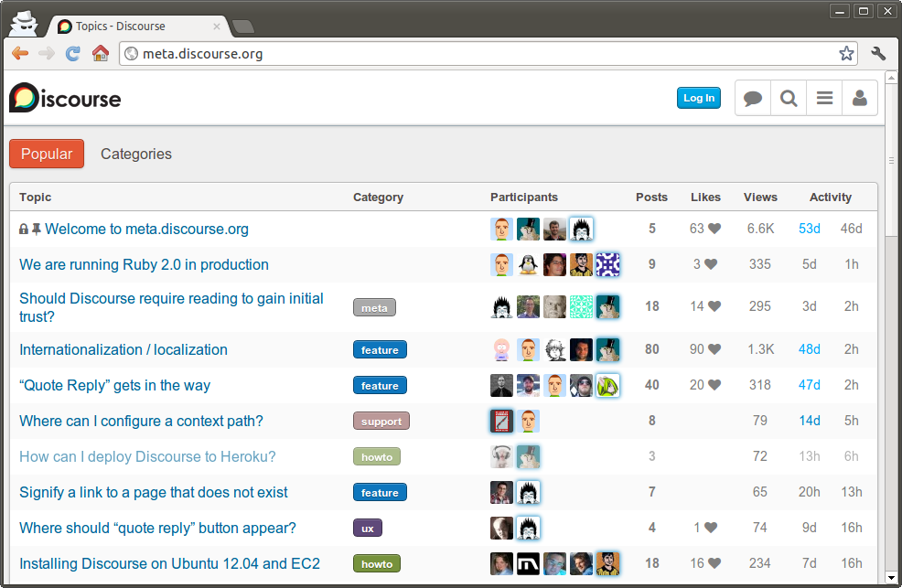Click the Discourse logo
Image resolution: width=902 pixels, height=588 pixels.
[65, 98]
